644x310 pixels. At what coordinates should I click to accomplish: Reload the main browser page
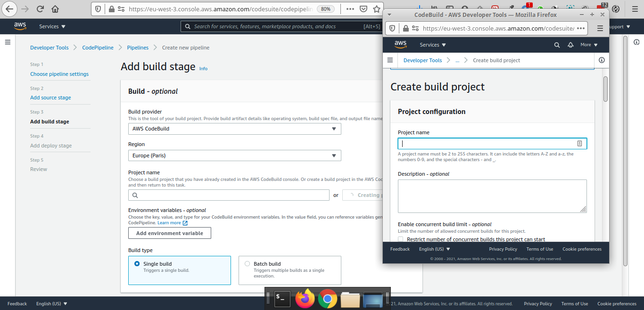[40, 9]
